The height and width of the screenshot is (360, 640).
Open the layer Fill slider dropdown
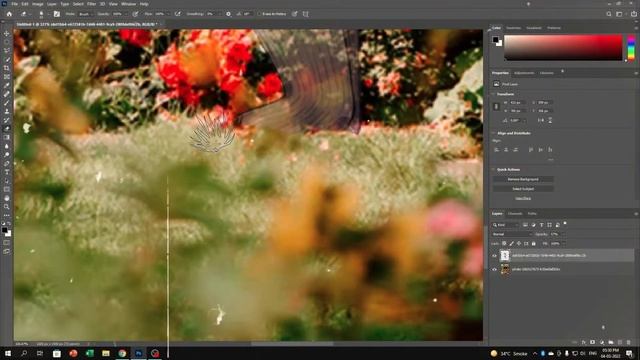563,244
